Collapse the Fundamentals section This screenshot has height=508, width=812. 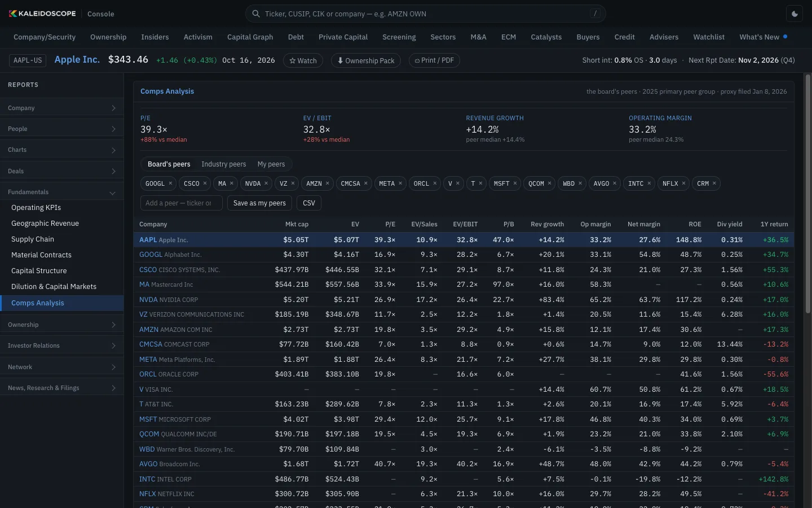pyautogui.click(x=61, y=192)
